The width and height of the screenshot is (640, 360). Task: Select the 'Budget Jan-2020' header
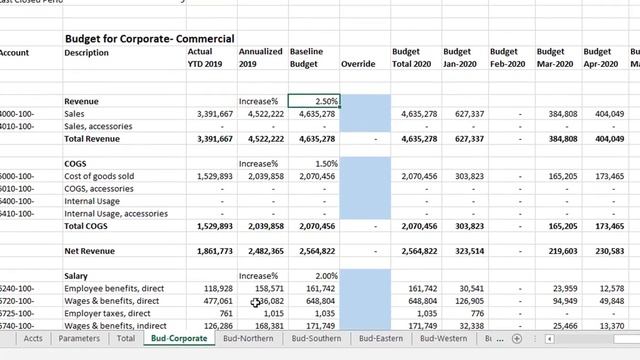[x=460, y=58]
